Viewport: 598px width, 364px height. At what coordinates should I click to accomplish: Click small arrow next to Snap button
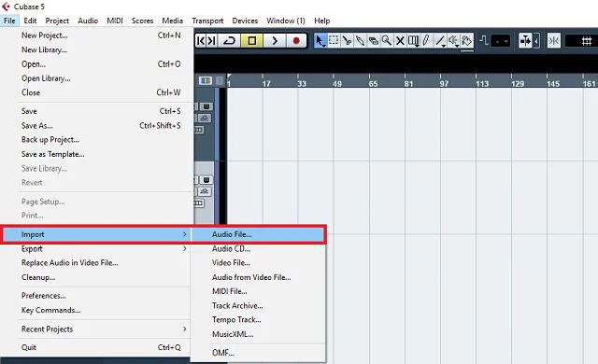tap(536, 40)
